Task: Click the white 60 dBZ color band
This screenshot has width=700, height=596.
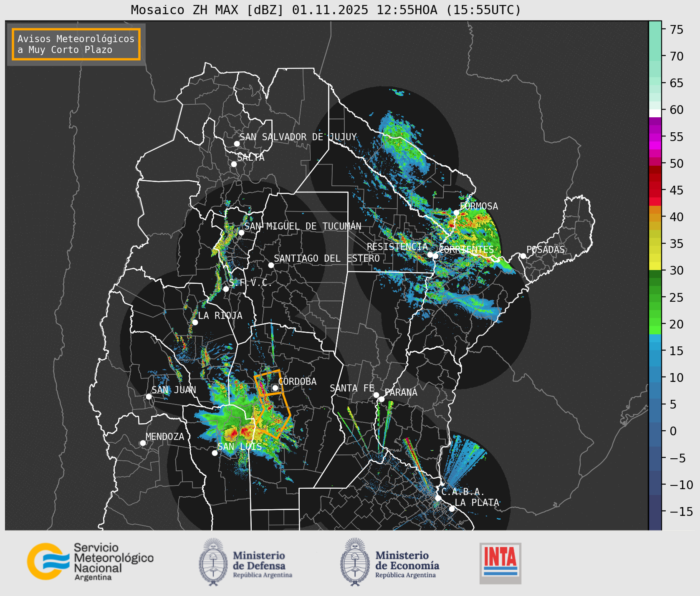Action: click(x=655, y=113)
